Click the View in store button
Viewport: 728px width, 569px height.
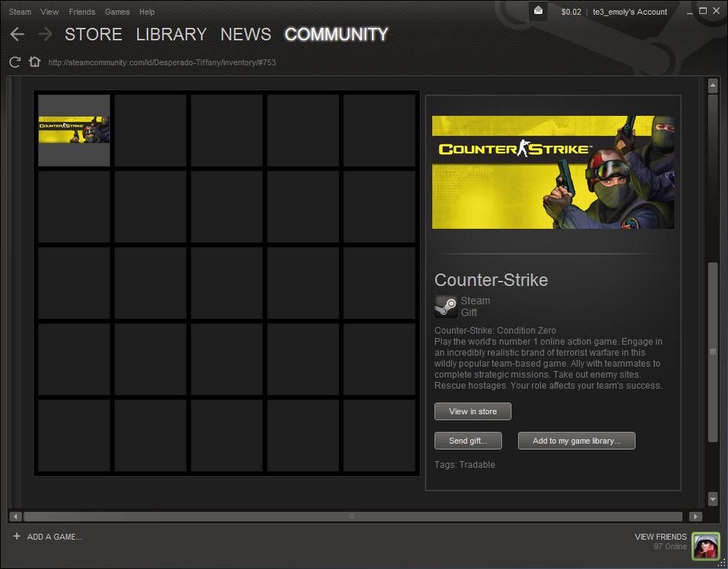(473, 411)
